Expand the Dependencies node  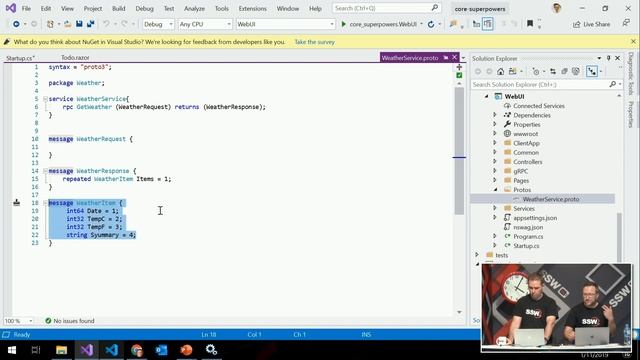(x=495, y=115)
